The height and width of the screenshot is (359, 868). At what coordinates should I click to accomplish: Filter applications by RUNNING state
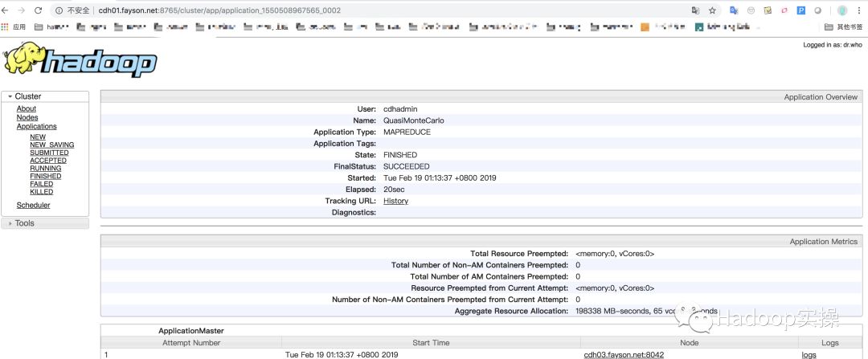pos(45,168)
